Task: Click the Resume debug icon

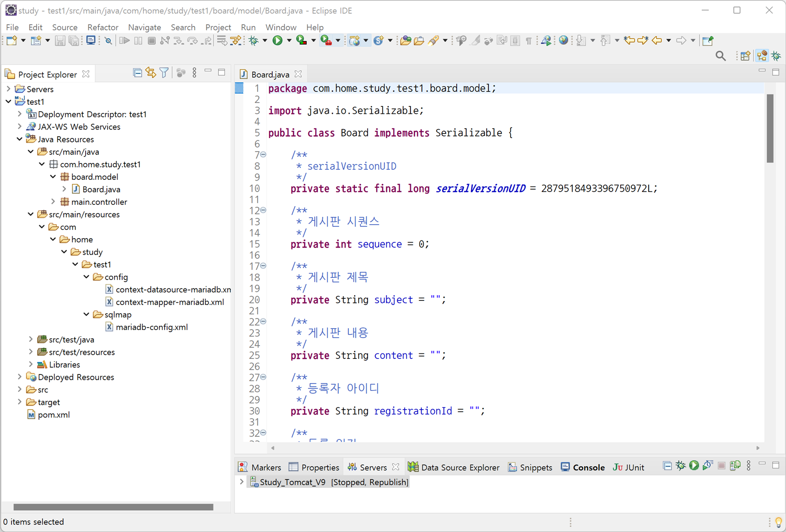Action: click(124, 41)
